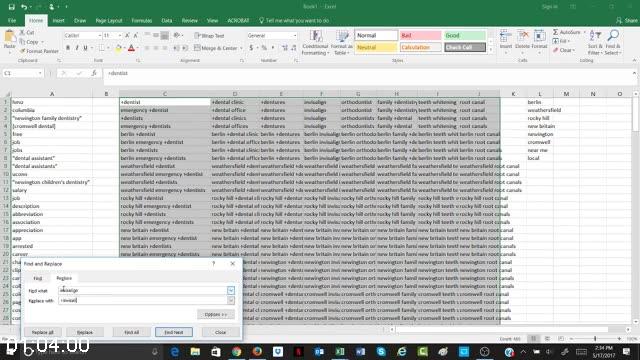This screenshot has height=360, width=640.
Task: Toggle Underline formatting
Action: click(x=85, y=48)
